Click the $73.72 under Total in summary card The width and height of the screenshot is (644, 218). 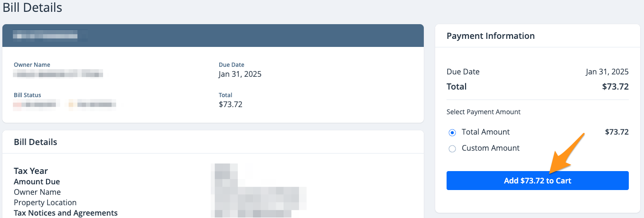click(230, 104)
